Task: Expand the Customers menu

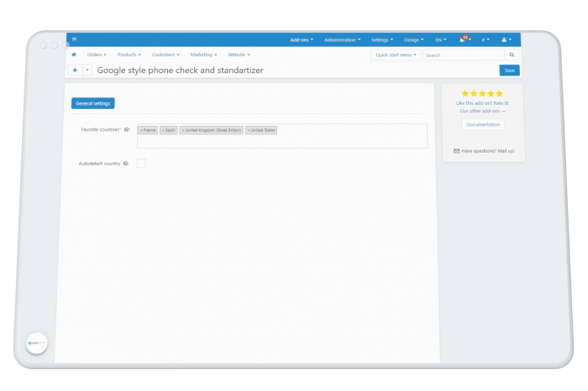Action: (x=165, y=55)
